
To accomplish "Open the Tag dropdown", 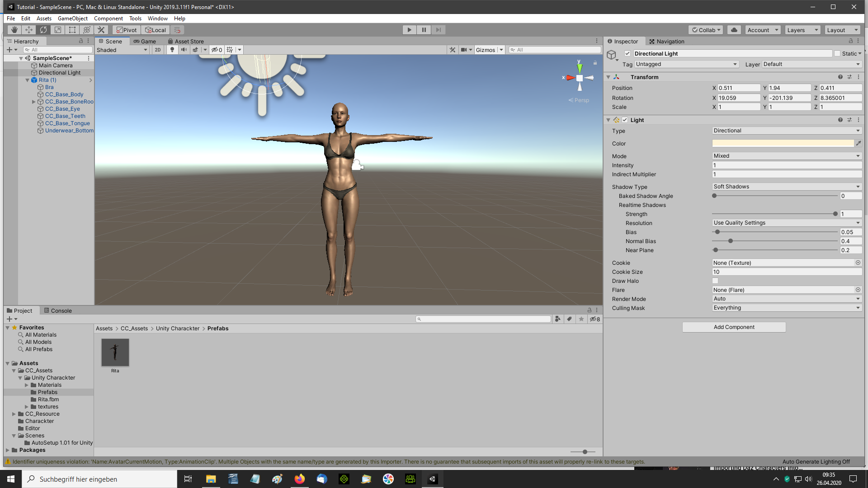I will click(686, 64).
